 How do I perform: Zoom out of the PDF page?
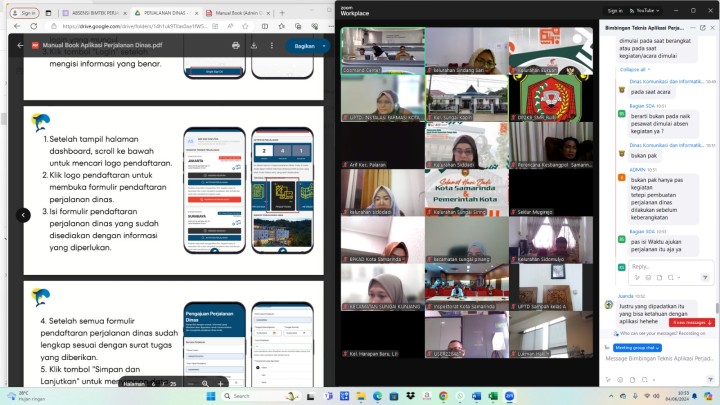(x=191, y=383)
